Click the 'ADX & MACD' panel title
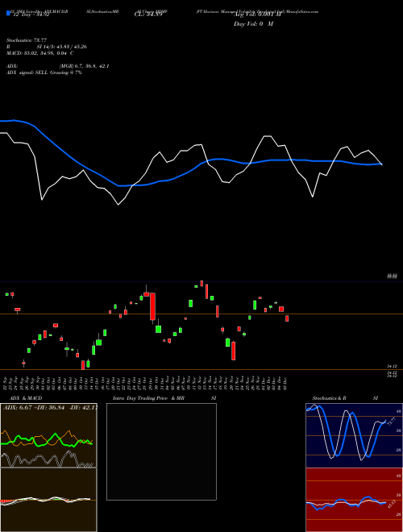This screenshot has height=532, width=403. click(x=26, y=398)
